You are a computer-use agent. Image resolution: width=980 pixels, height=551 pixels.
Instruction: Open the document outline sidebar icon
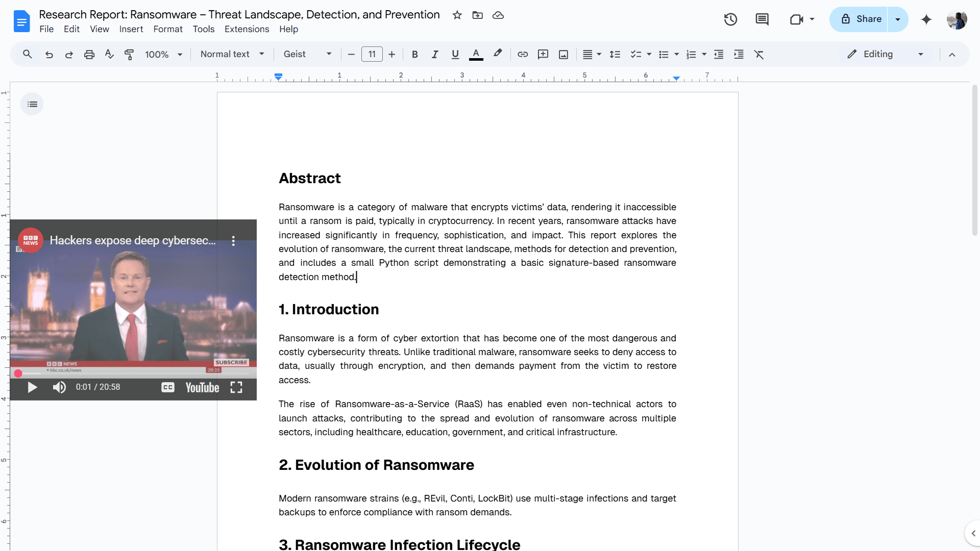click(x=32, y=104)
